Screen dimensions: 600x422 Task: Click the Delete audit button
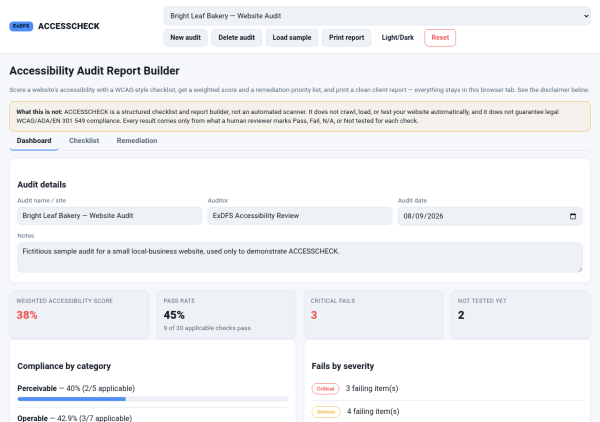pos(236,37)
